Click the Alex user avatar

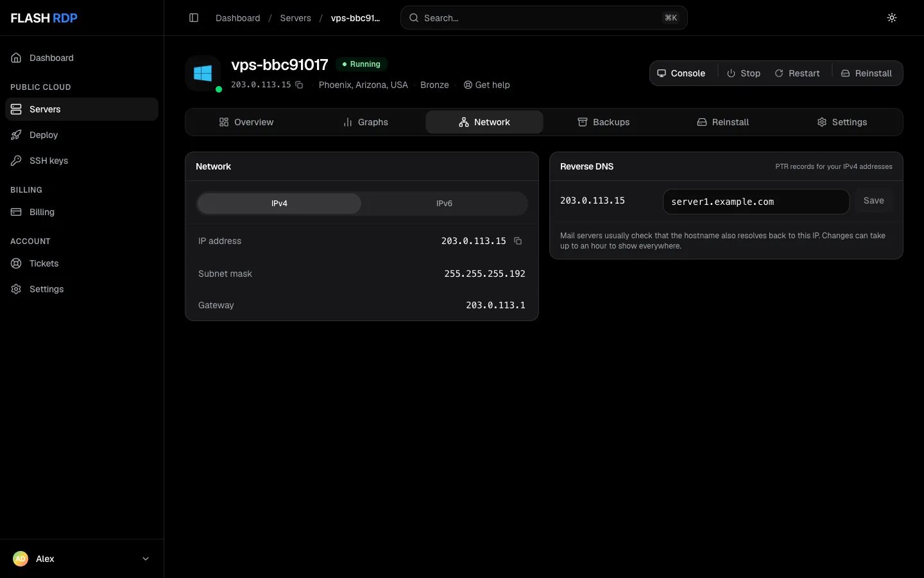21,559
